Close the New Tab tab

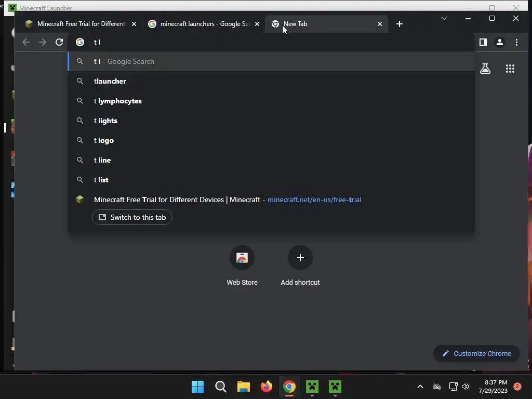(380, 24)
